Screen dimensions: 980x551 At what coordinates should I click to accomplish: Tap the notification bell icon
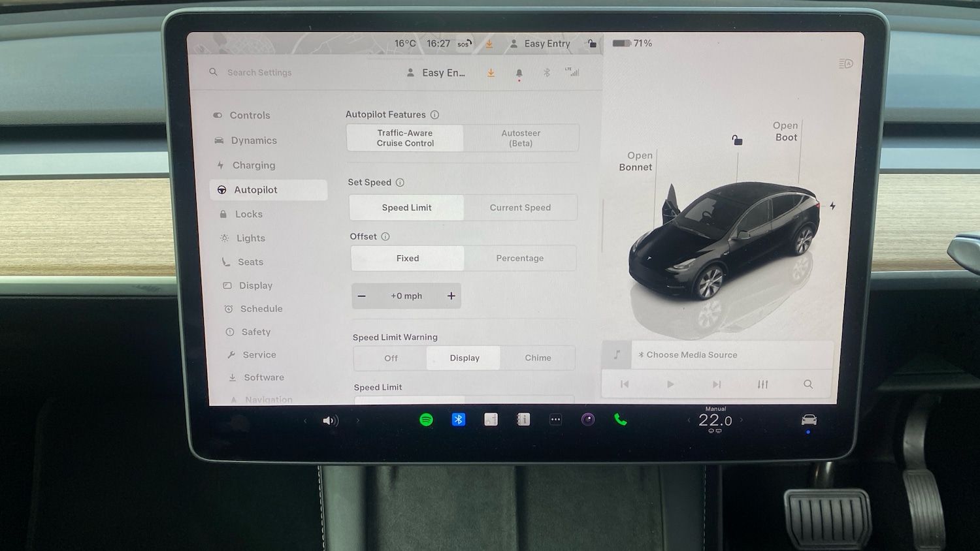point(519,73)
